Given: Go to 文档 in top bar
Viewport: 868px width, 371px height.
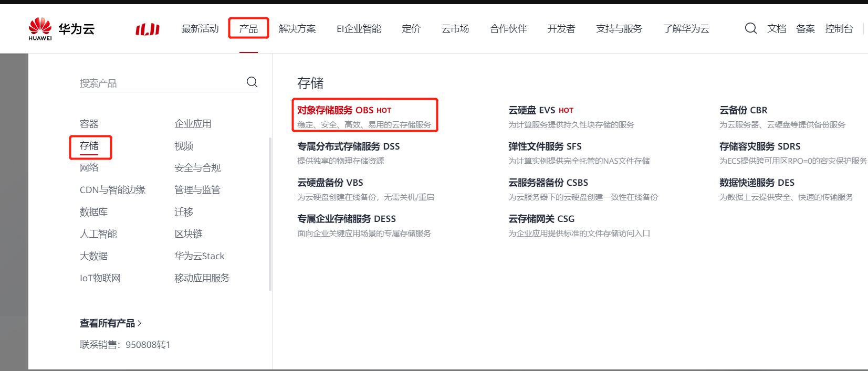Looking at the screenshot, I should 777,29.
